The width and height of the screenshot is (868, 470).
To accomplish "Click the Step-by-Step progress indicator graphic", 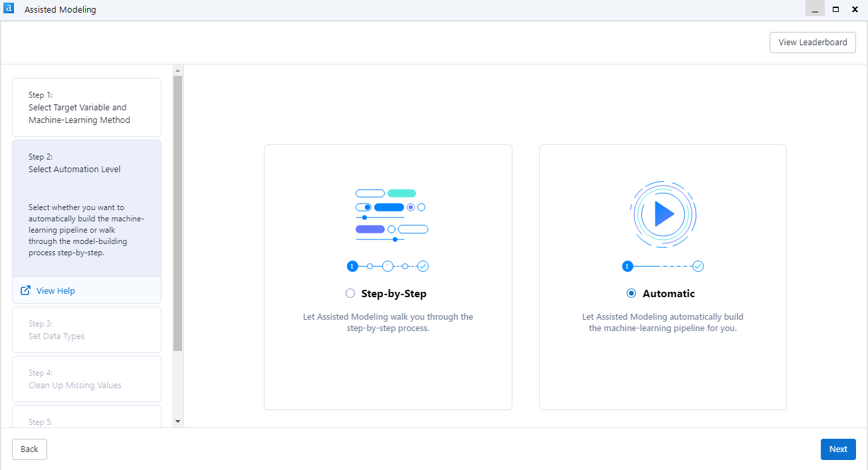I will [388, 266].
